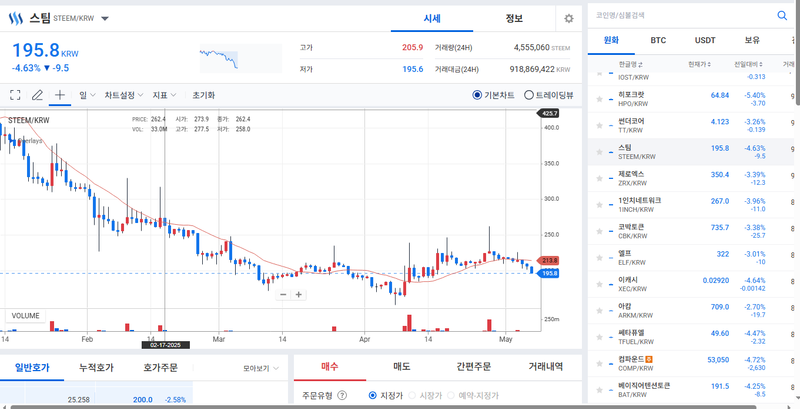Switch to the 시세 tab
This screenshot has height=409, width=800.
pos(432,19)
